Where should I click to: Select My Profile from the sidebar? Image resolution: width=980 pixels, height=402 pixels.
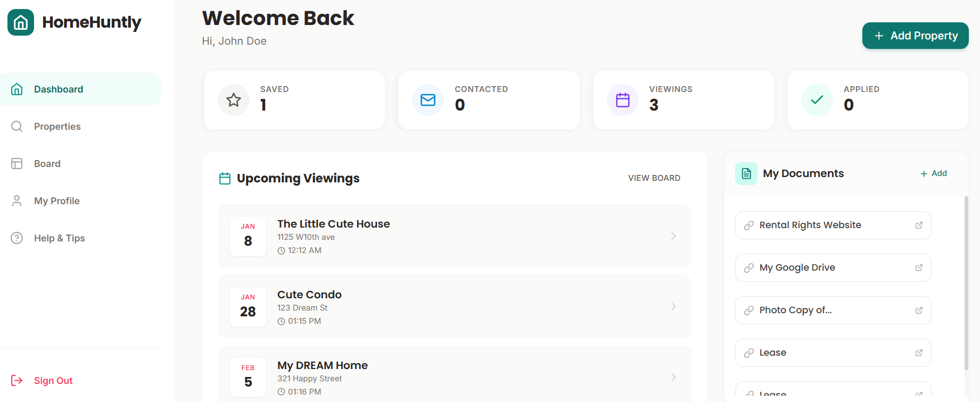[x=56, y=200]
